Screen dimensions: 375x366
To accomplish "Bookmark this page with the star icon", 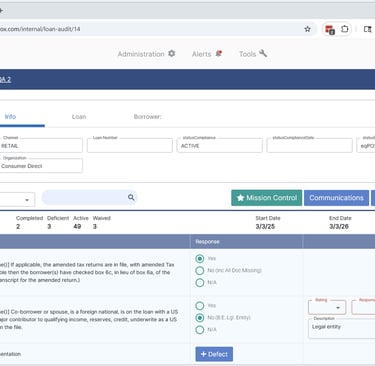I will pyautogui.click(x=307, y=29).
